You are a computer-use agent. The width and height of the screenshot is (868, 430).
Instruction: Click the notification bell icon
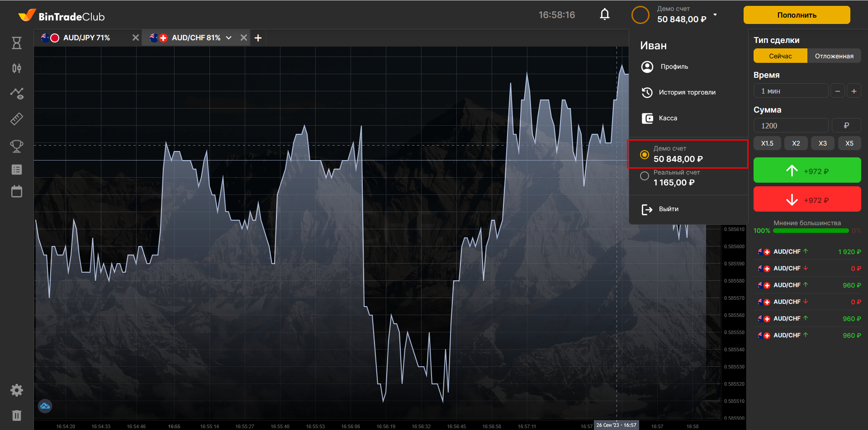[x=604, y=15]
